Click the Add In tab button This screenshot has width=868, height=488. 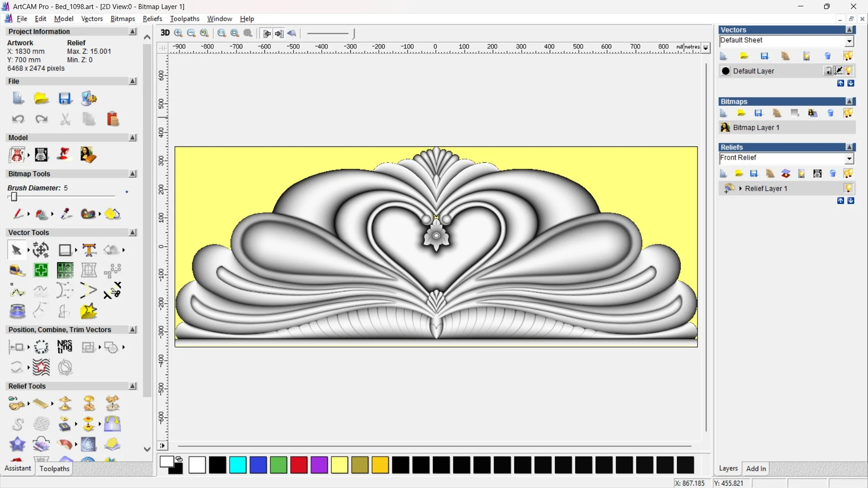(x=756, y=469)
